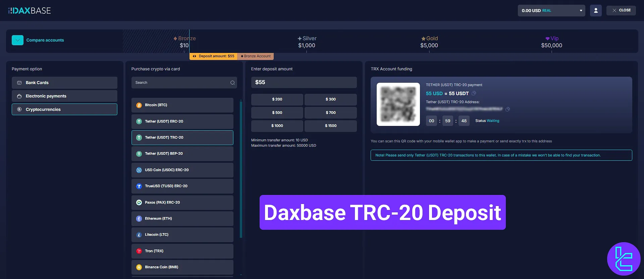
Task: Select the Gold $5,000 account tier
Action: click(x=429, y=42)
